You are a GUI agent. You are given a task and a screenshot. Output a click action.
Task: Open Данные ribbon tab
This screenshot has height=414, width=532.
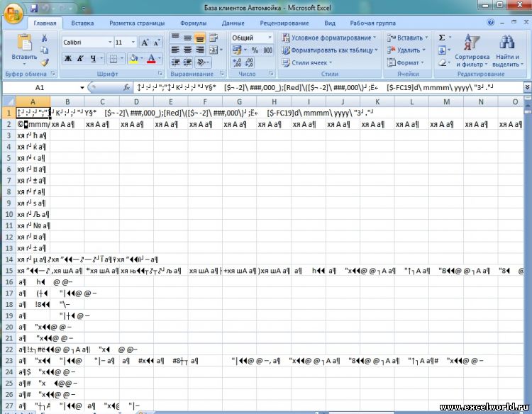coord(233,23)
